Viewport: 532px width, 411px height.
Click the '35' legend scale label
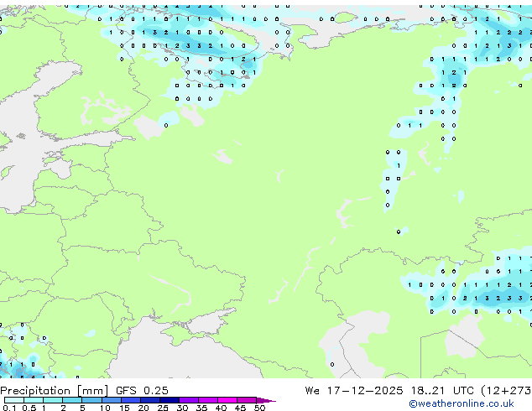pyautogui.click(x=201, y=408)
